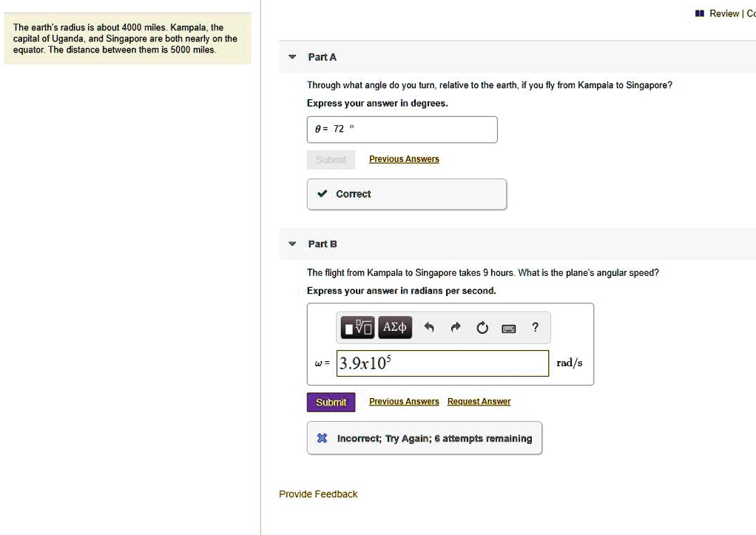Collapse Part A section
The height and width of the screenshot is (535, 756).
coord(292,57)
